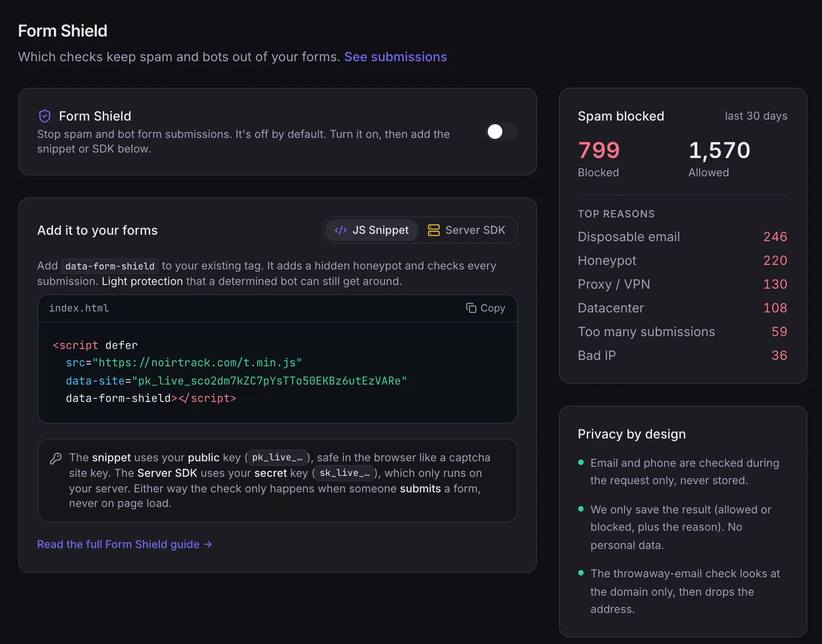Click the noirtrack.com script source URL
This screenshot has width=822, height=644.
tap(197, 363)
